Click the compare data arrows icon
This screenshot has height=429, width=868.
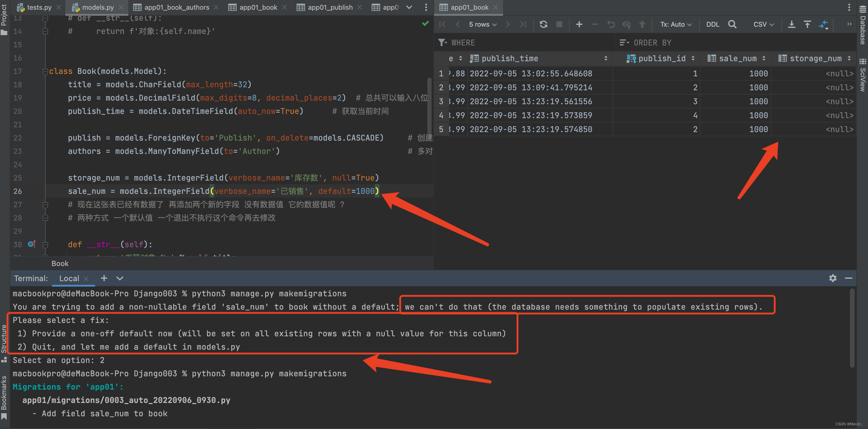(x=824, y=24)
